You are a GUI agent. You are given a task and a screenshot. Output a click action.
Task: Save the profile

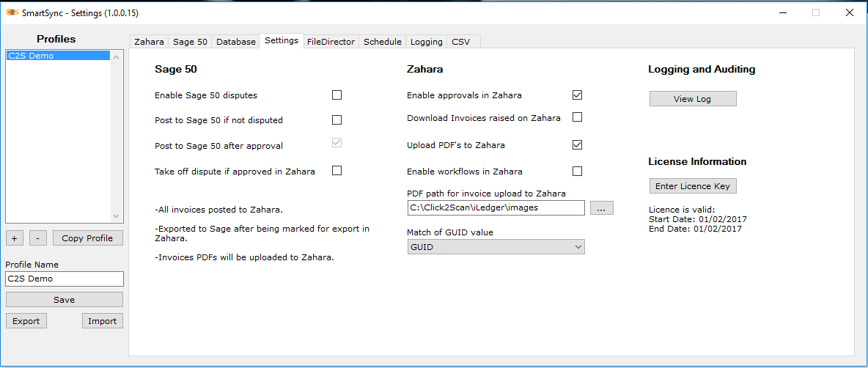65,299
